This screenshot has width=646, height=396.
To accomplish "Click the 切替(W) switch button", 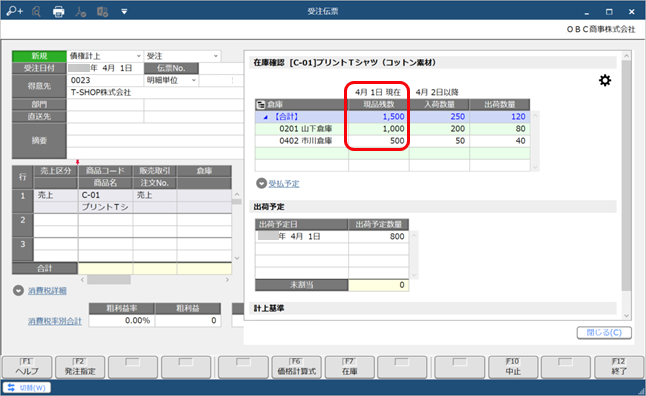I will (27, 388).
